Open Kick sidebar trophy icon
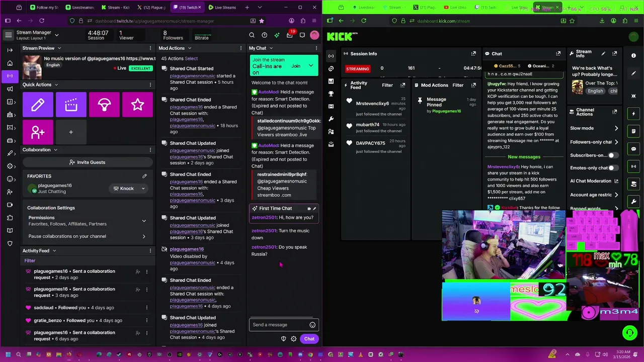Image resolution: width=644 pixels, height=362 pixels. [x=331, y=94]
